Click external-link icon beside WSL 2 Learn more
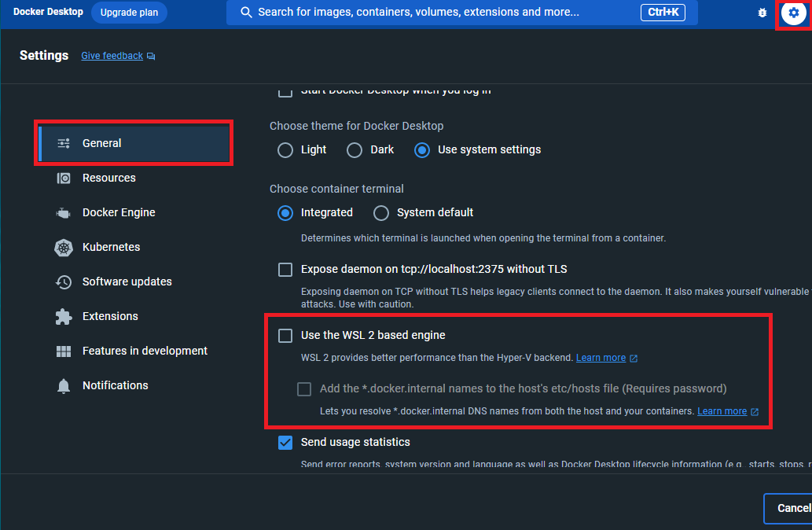 634,359
